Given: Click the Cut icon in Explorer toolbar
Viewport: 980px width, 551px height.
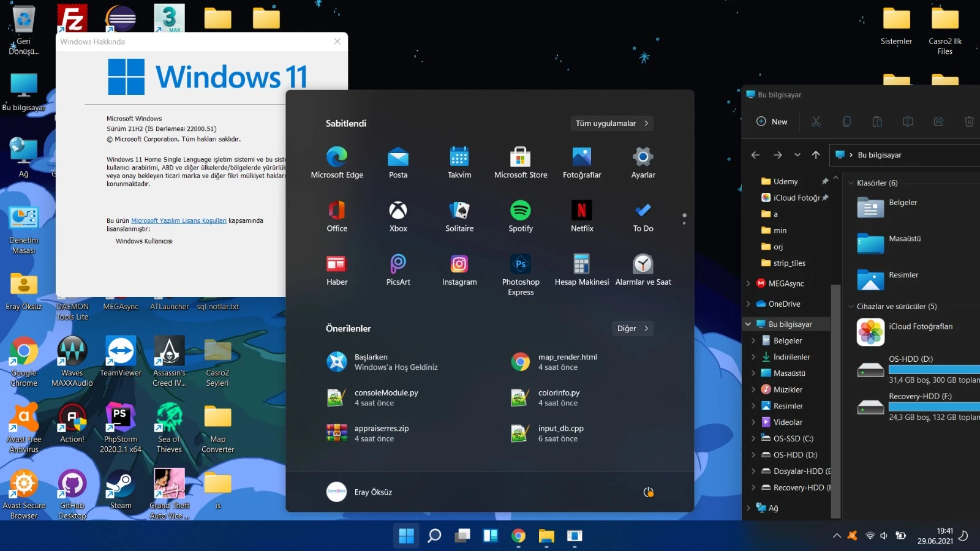Looking at the screenshot, I should click(x=816, y=122).
